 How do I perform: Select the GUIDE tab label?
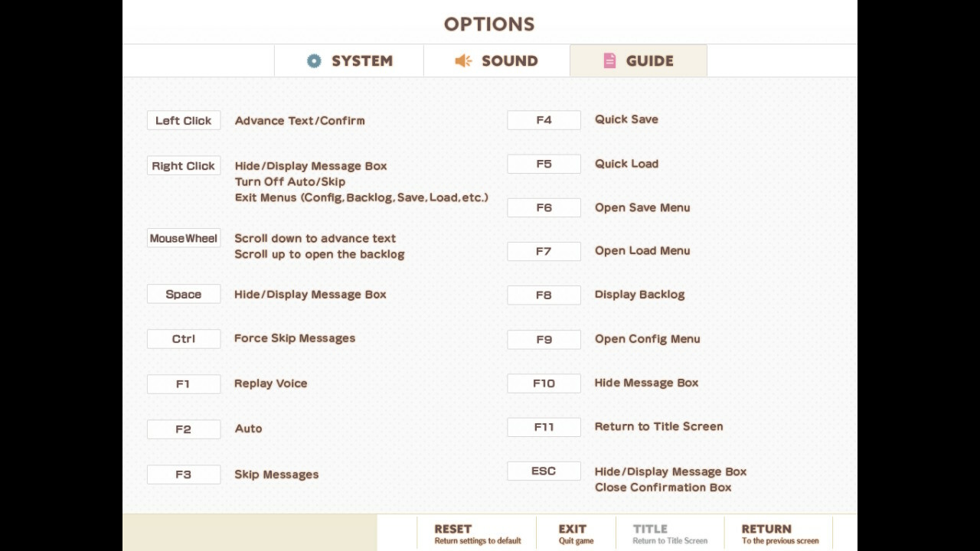point(649,60)
